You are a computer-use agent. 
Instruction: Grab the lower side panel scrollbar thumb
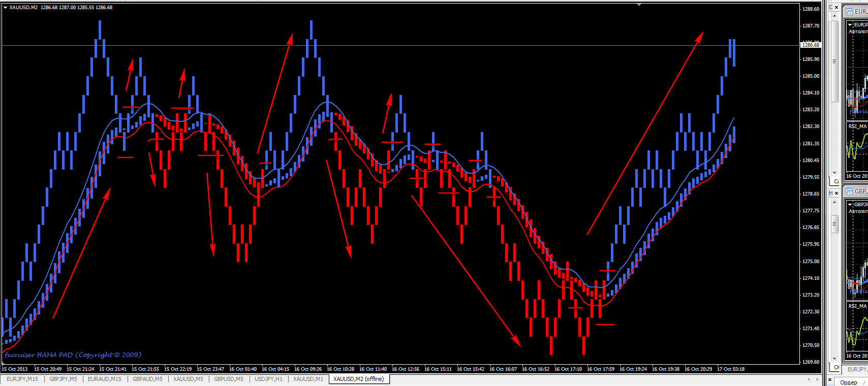click(x=834, y=224)
